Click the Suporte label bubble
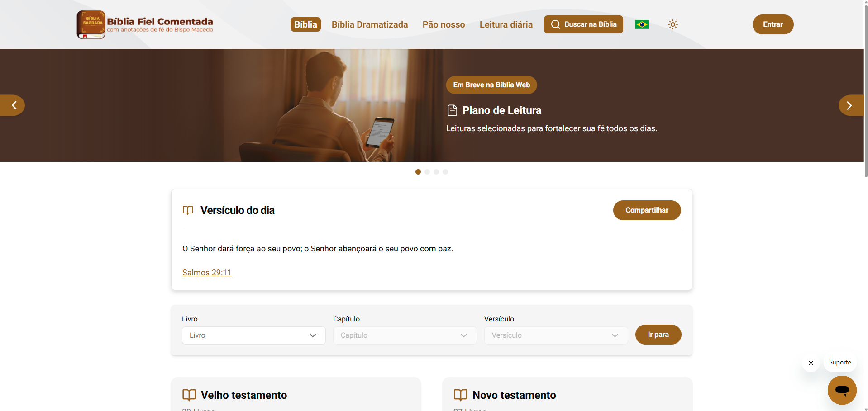The width and height of the screenshot is (868, 411). click(840, 363)
